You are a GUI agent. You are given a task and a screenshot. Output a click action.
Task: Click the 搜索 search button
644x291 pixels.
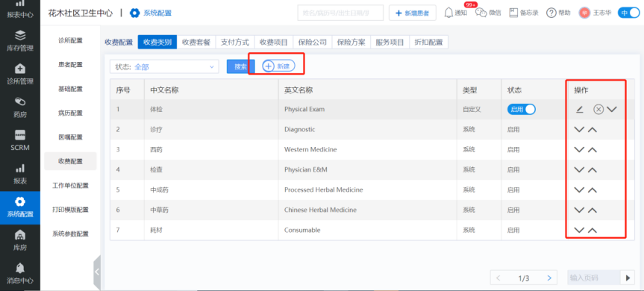[x=241, y=66]
